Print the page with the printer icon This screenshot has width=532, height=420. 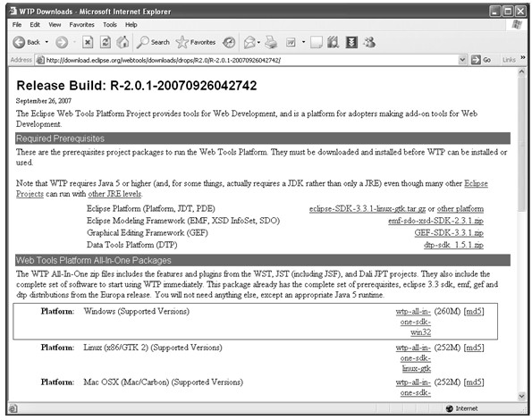pyautogui.click(x=271, y=42)
